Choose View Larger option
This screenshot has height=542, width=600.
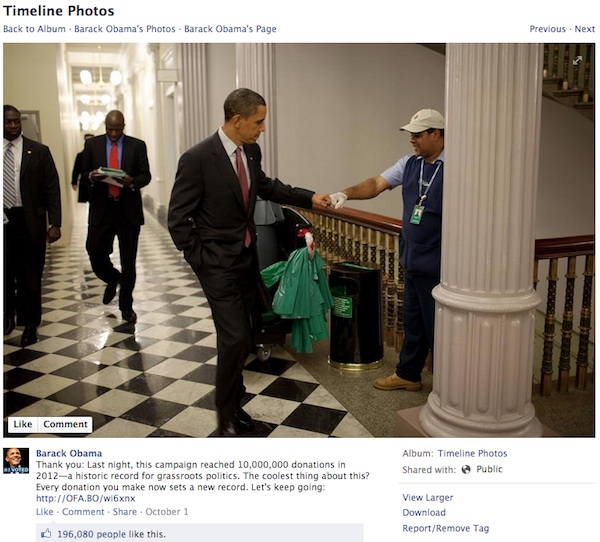tap(427, 498)
